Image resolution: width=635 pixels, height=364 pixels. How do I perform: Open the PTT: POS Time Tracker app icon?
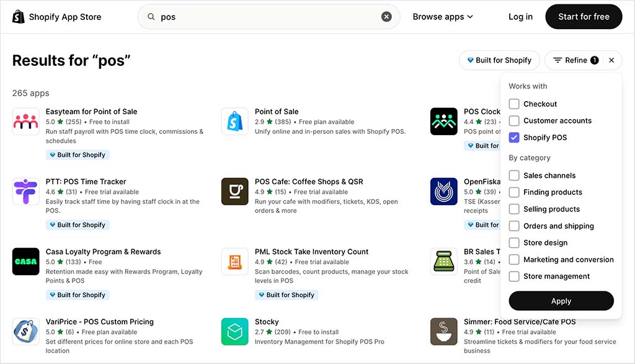point(25,191)
